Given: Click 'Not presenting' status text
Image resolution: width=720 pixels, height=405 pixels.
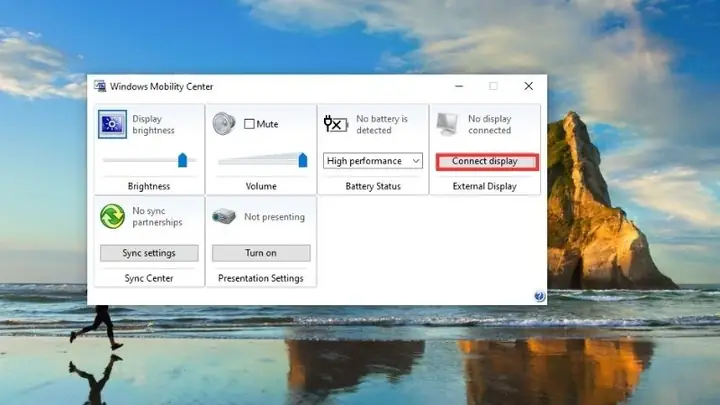Looking at the screenshot, I should [x=274, y=217].
